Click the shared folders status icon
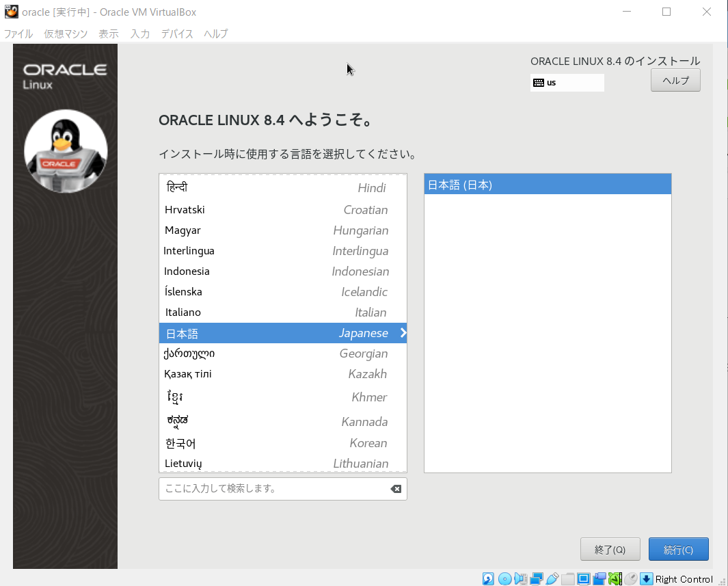 coord(569,578)
